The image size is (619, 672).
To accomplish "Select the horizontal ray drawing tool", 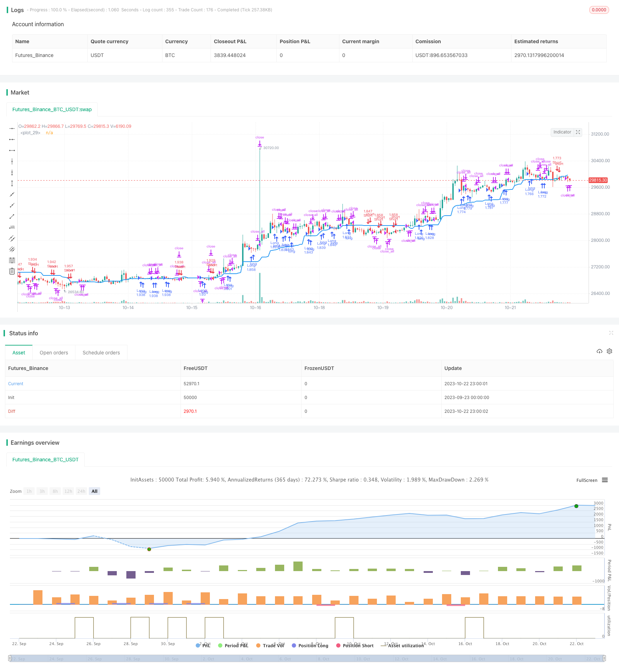I will (12, 139).
